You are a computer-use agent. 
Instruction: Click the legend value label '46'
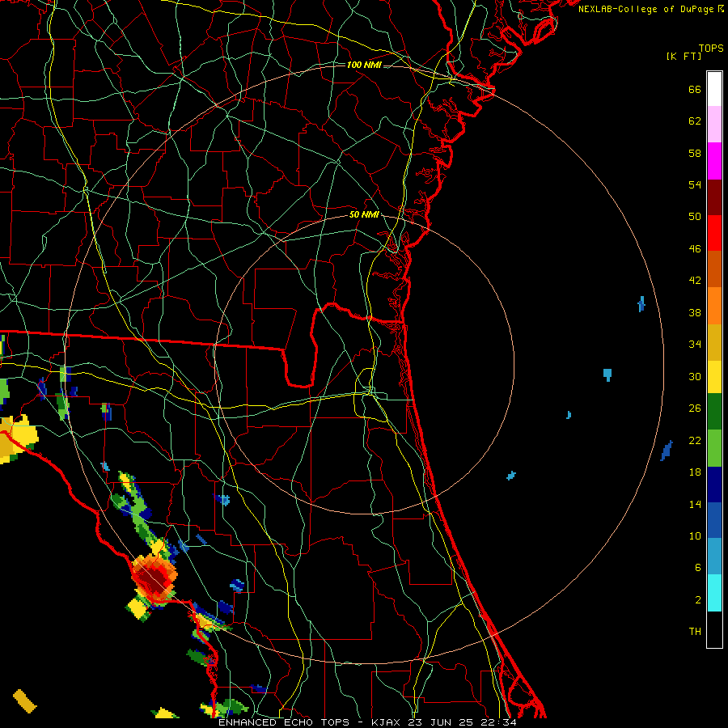(x=695, y=249)
